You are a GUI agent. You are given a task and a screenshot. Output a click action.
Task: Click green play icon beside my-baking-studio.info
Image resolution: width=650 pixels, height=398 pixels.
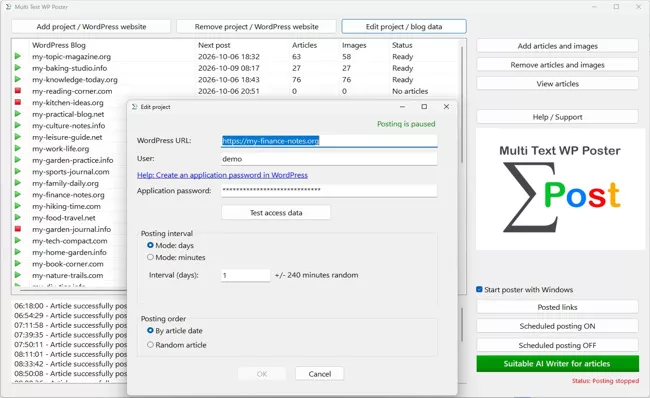tap(17, 68)
